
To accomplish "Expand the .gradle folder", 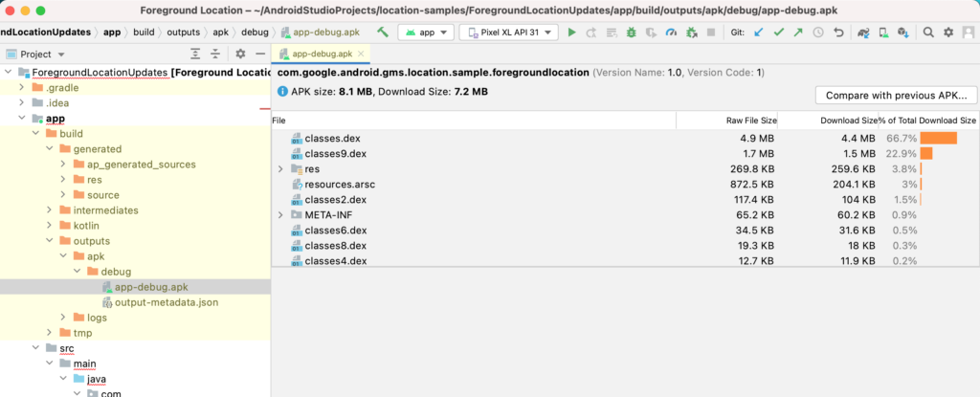I will coord(21,87).
